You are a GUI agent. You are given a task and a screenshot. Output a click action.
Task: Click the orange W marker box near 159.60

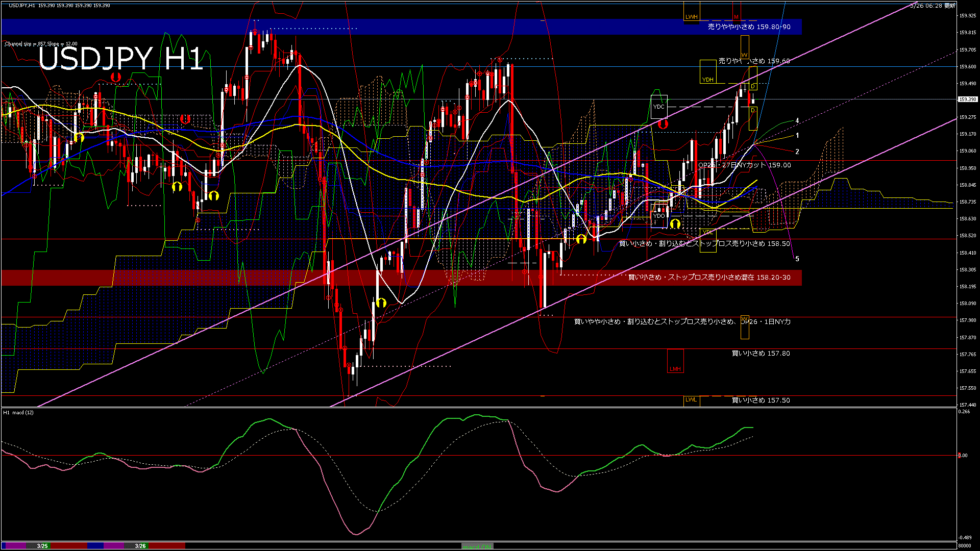[744, 55]
